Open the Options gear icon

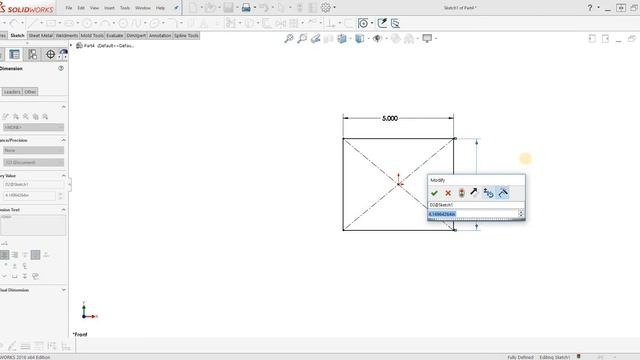point(326,7)
